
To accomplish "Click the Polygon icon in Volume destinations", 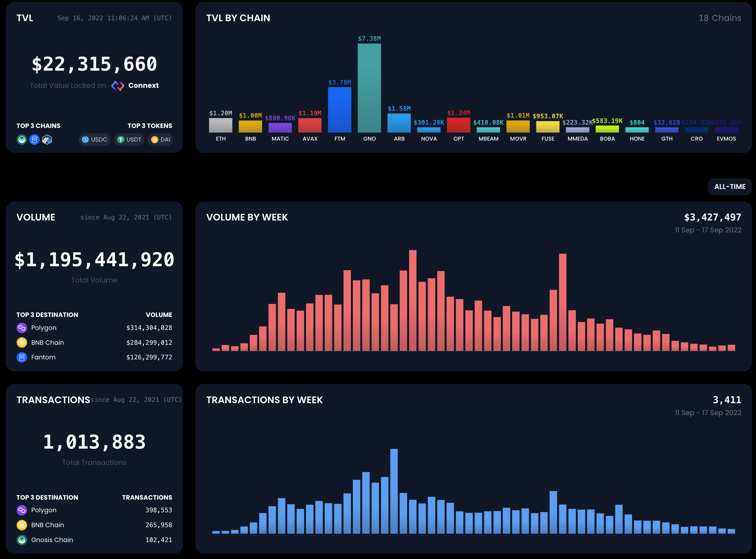I will point(22,328).
